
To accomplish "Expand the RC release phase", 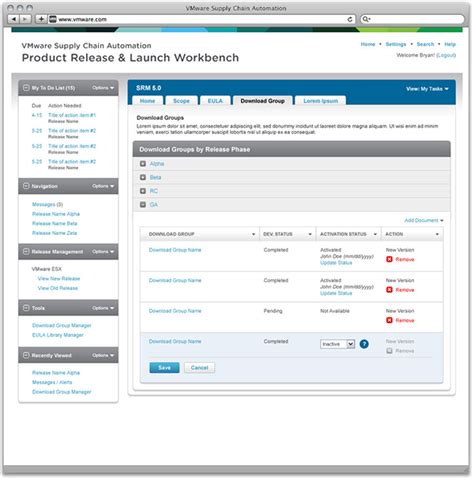I will pyautogui.click(x=143, y=191).
